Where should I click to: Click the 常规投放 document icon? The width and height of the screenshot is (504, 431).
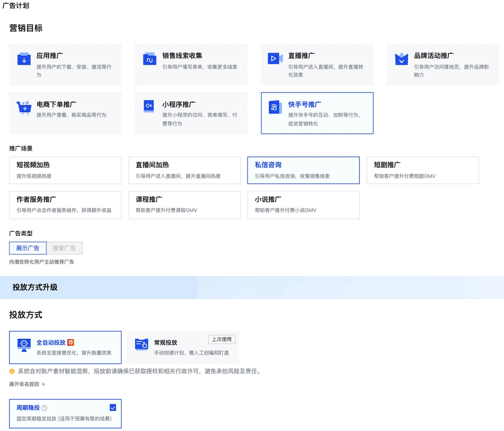tap(143, 344)
